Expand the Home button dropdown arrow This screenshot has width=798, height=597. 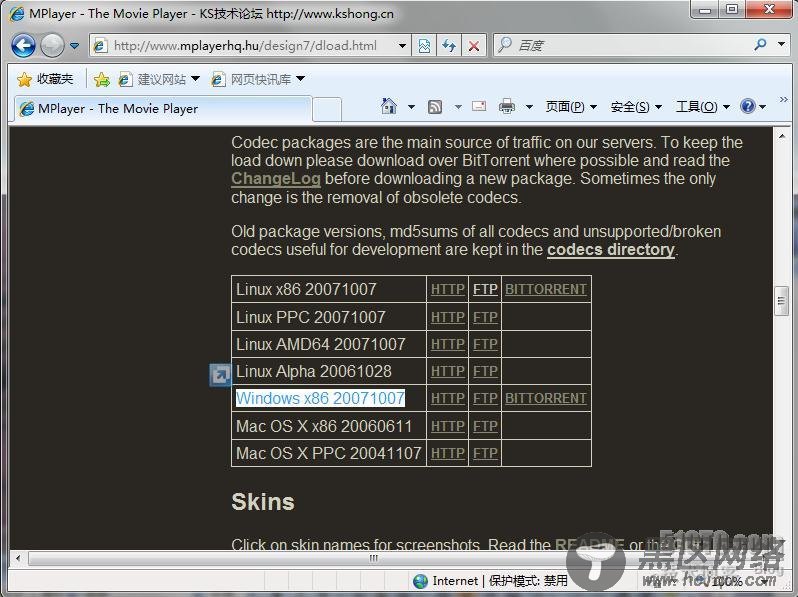tap(411, 107)
